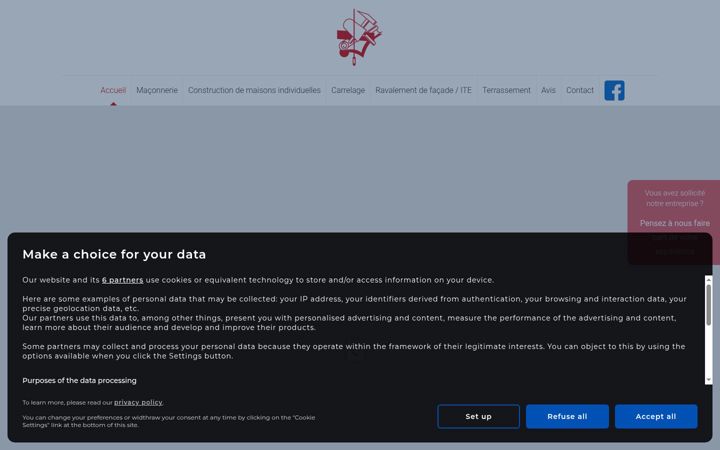Click the Pensez à nous faire side panel
This screenshot has width=720, height=450.
(x=674, y=222)
